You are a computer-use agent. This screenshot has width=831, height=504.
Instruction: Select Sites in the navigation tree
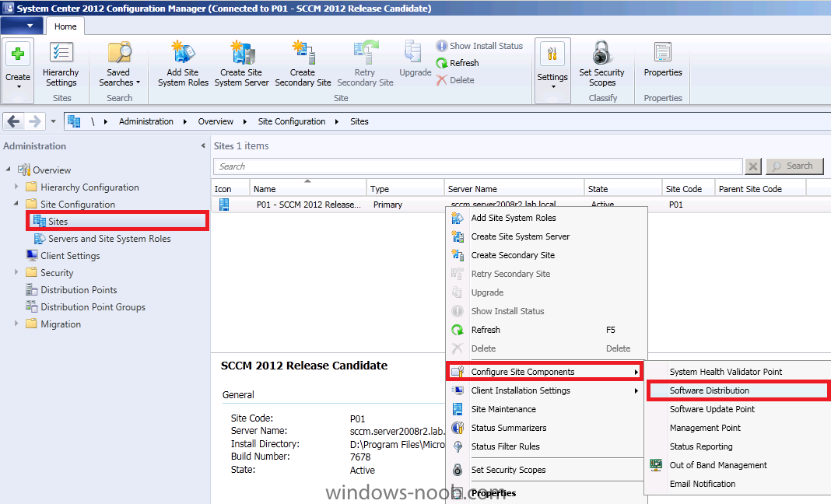[117, 221]
